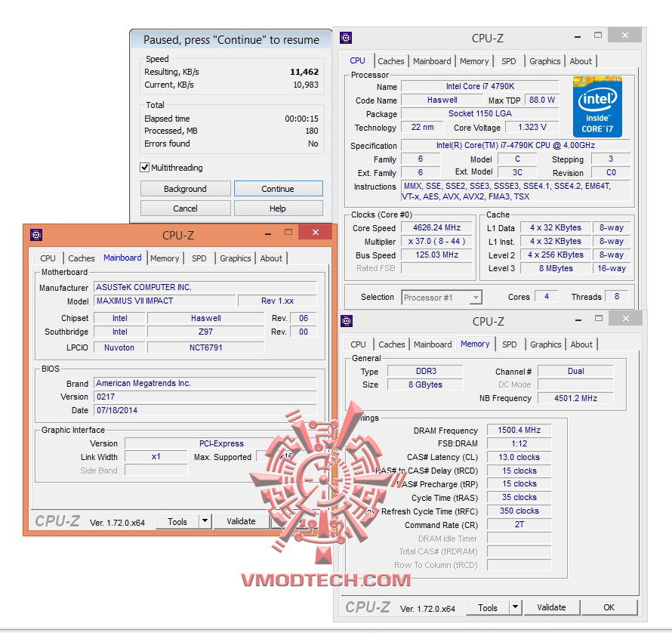This screenshot has height=633, width=672.
Task: Click the Specification i7-4790K CPU @ 4.00GHz field
Action: coord(516,145)
